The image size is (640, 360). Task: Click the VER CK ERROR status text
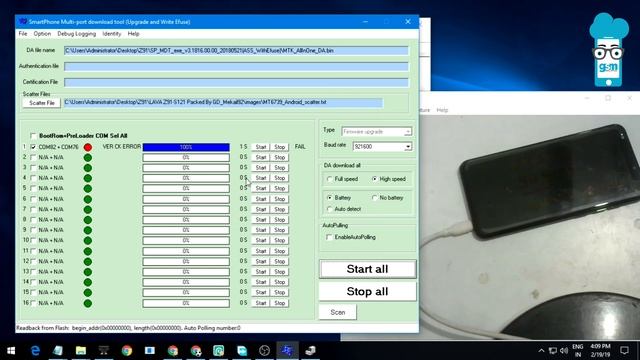[x=122, y=147]
